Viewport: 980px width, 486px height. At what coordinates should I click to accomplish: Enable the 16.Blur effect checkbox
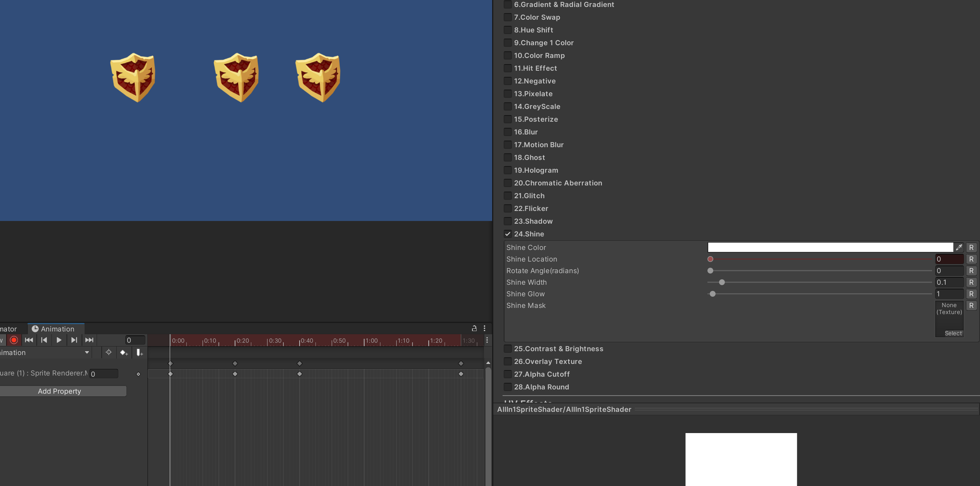[x=508, y=132]
